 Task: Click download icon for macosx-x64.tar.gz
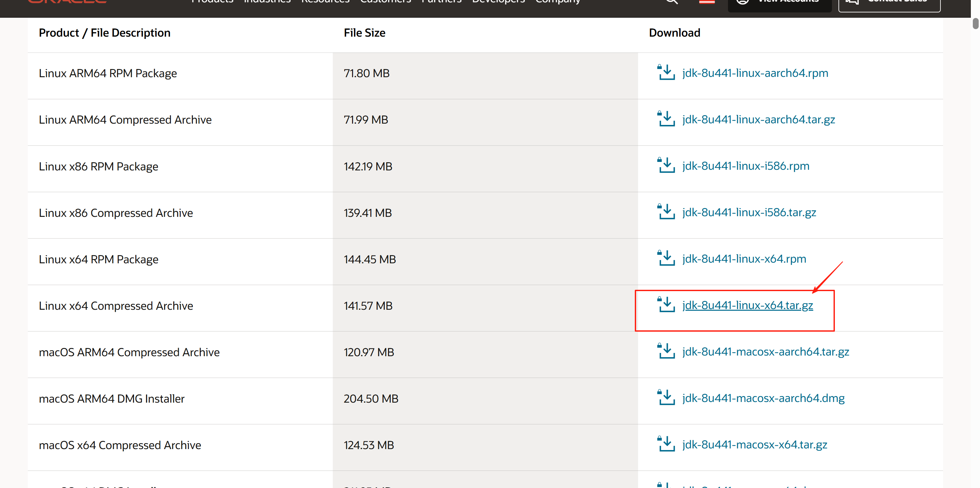point(666,444)
